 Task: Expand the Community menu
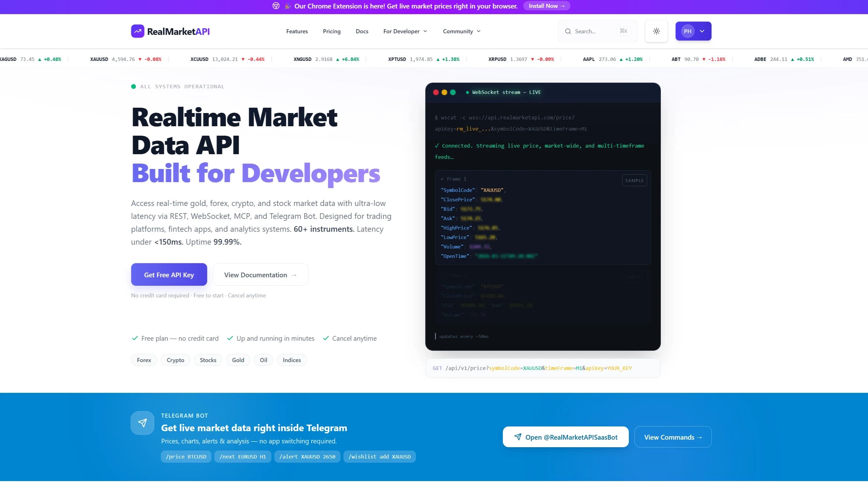tap(462, 31)
